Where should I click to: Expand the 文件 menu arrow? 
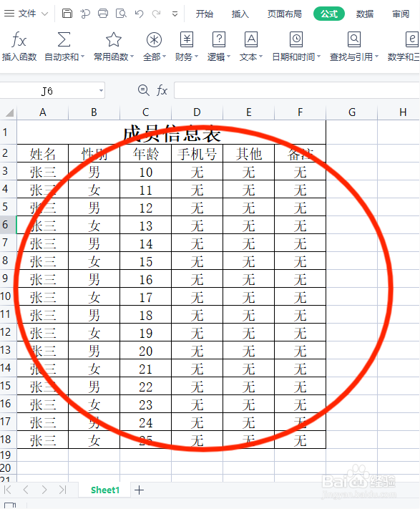pyautogui.click(x=45, y=14)
